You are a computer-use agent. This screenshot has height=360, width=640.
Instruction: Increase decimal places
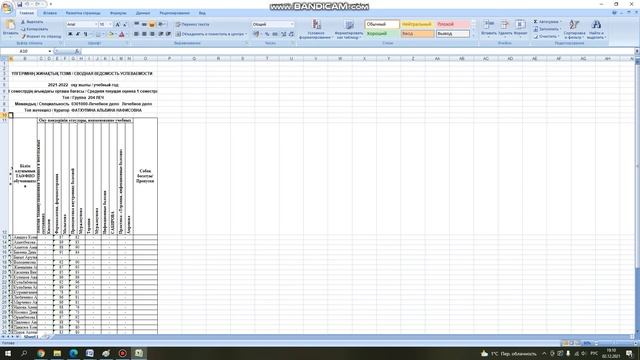284,34
